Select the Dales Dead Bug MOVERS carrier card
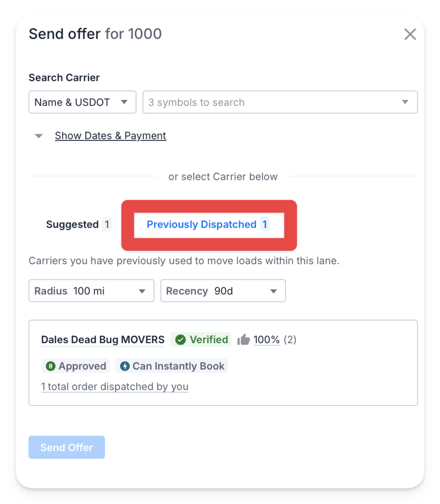 (x=223, y=363)
